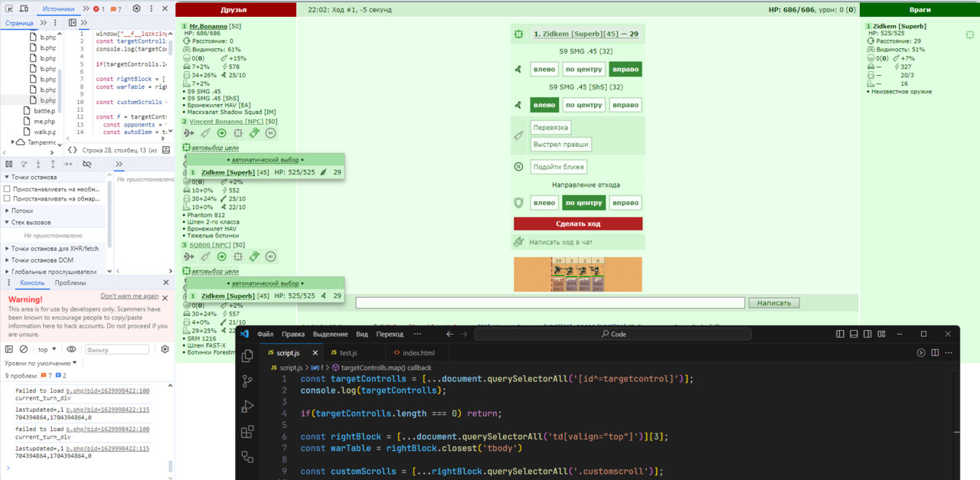Viewport: 980px width, 480px height.
Task: Open Run and Debug view icon
Action: pyautogui.click(x=247, y=407)
